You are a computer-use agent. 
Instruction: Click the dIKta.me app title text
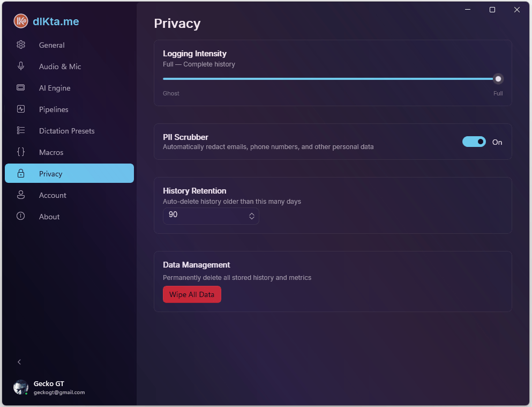tap(56, 21)
